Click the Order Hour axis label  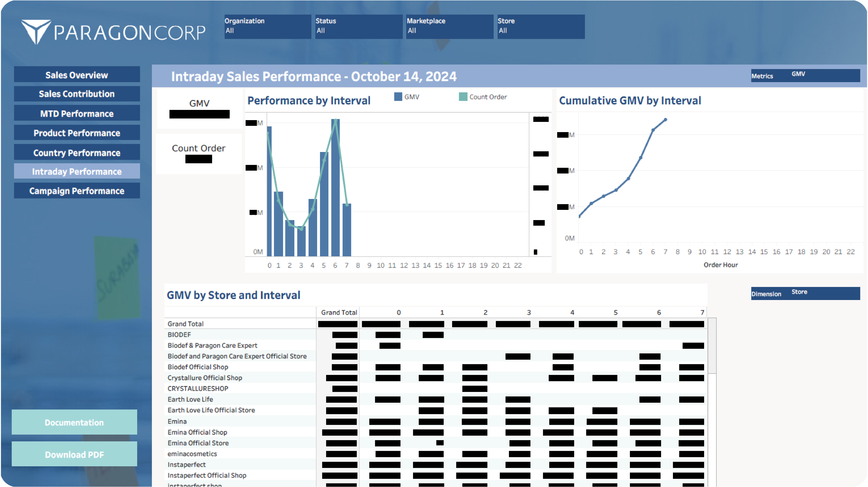(x=721, y=265)
